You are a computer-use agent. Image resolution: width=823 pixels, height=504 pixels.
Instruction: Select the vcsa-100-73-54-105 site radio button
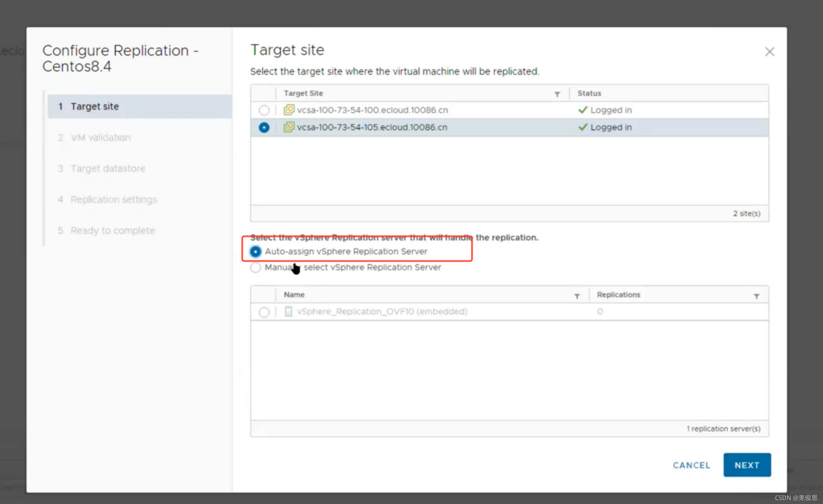point(264,127)
